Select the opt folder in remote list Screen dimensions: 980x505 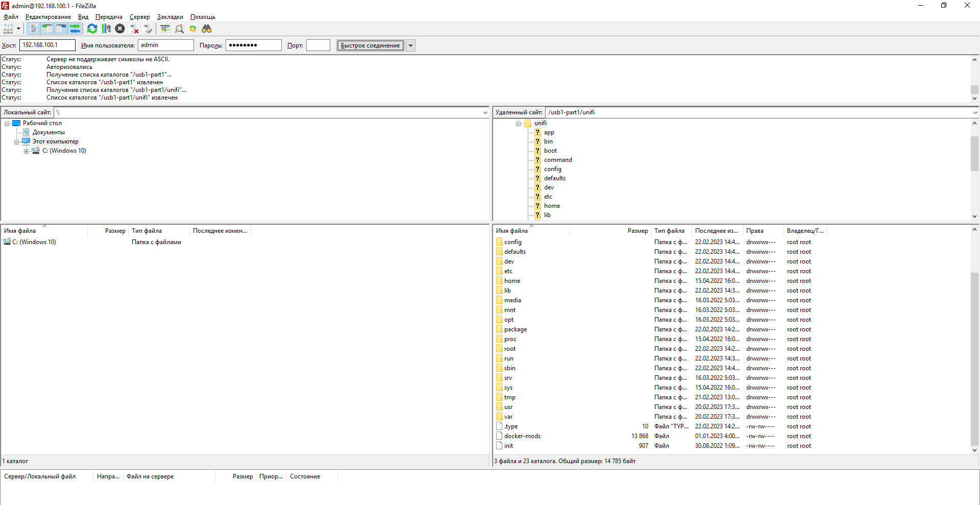508,320
